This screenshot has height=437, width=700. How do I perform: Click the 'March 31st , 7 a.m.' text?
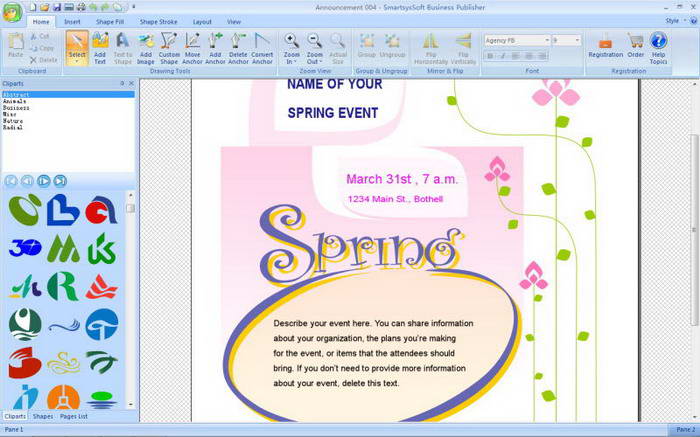[x=402, y=179]
